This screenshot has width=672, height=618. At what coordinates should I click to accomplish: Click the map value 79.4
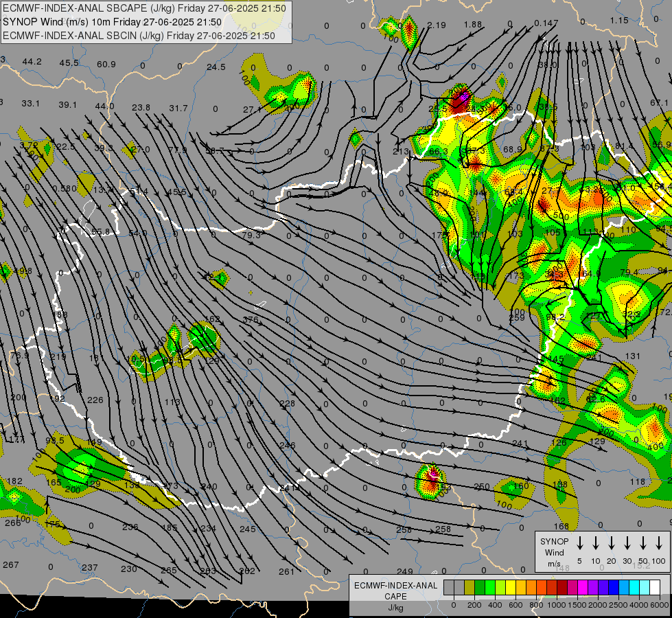pyautogui.click(x=629, y=273)
